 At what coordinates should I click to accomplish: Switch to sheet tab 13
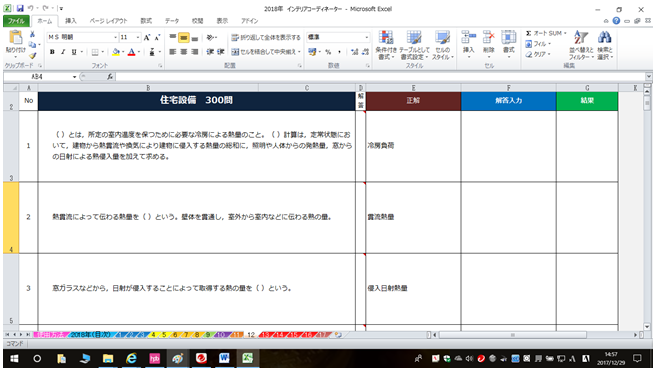tap(266, 335)
